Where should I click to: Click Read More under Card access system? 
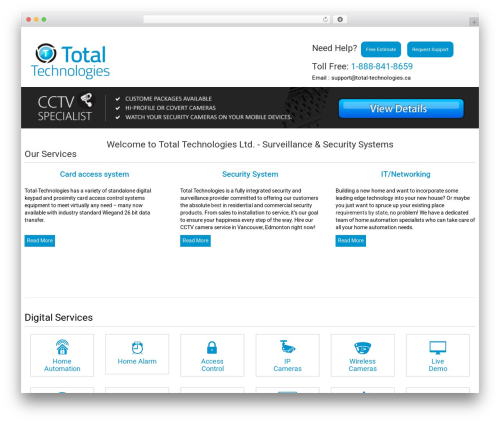click(x=40, y=241)
